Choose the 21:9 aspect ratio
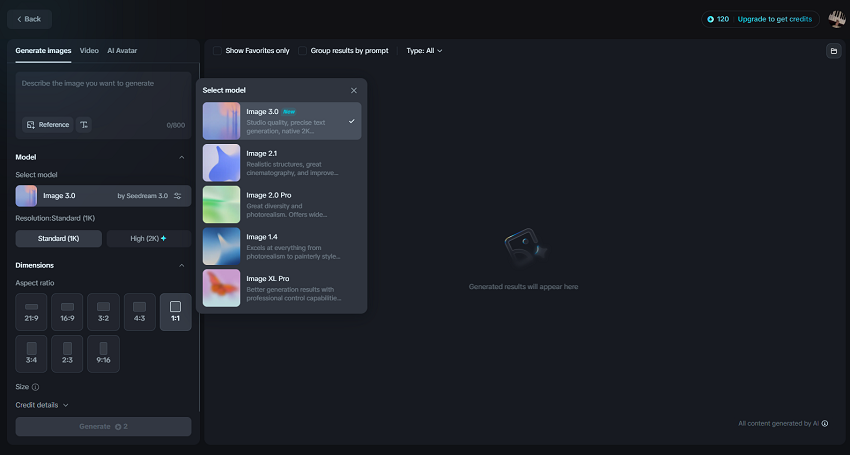This screenshot has height=455, width=850. click(x=31, y=312)
